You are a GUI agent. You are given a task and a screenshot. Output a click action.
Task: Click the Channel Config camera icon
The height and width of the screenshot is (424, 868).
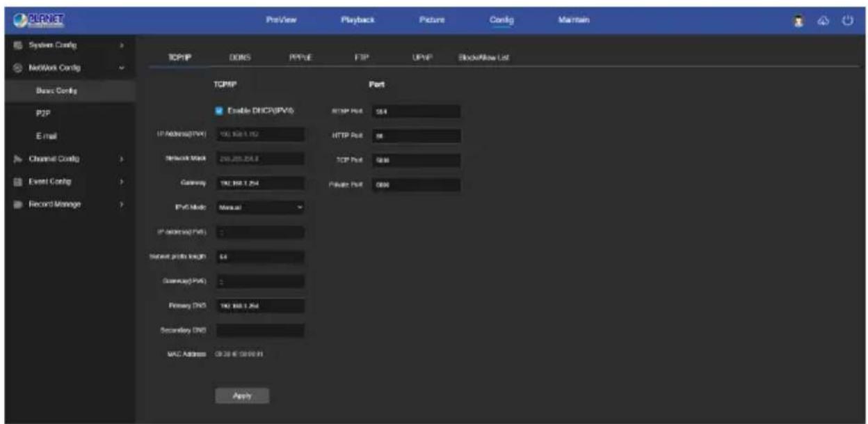17,159
